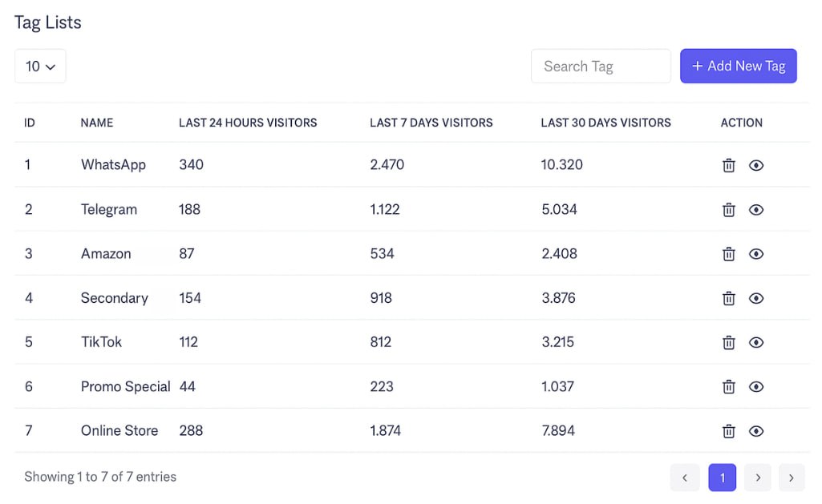
Task: Delete the Telegram tag
Action: pos(728,210)
